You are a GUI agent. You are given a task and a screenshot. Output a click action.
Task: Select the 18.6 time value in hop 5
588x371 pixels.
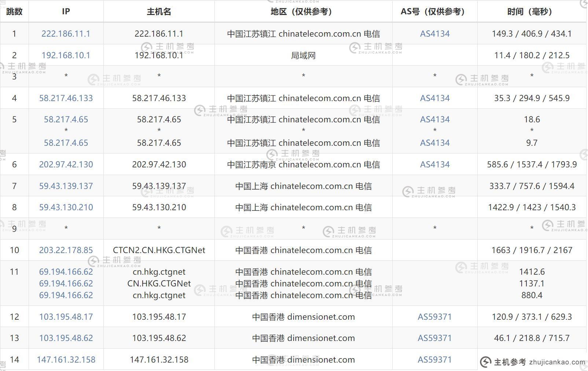point(532,119)
